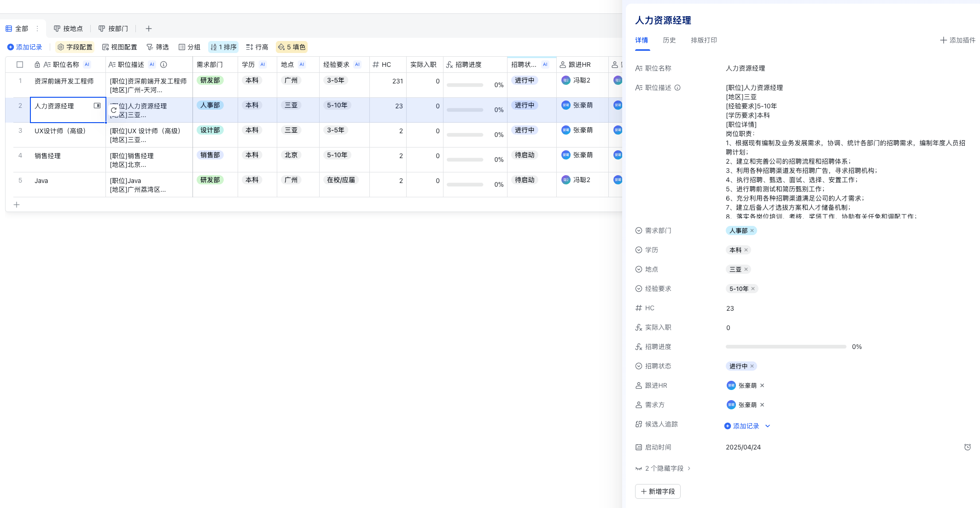
Task: Open the 5 填色 fill color tool
Action: [x=291, y=47]
